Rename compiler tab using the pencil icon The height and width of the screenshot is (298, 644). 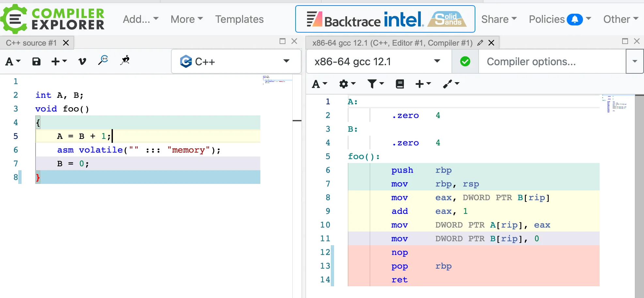480,43
